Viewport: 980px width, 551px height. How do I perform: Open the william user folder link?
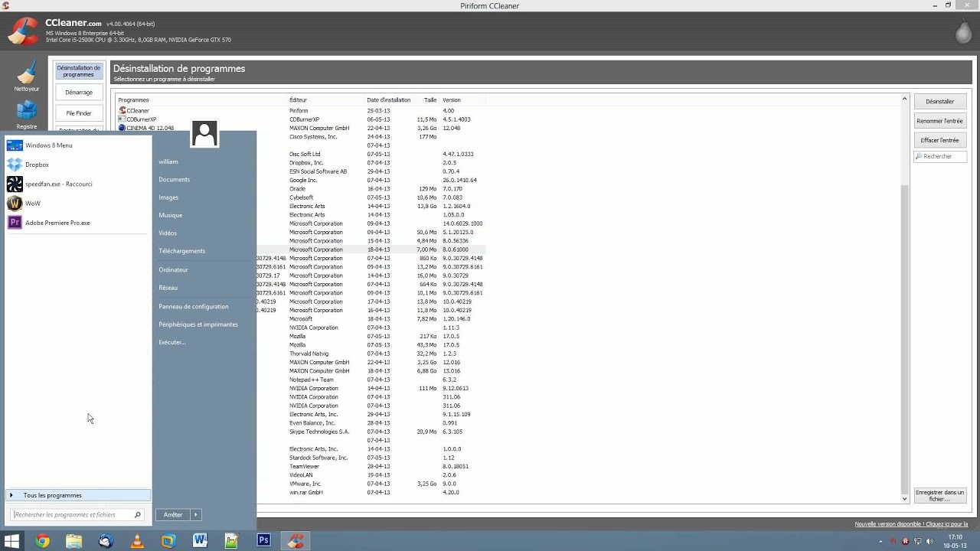[168, 161]
